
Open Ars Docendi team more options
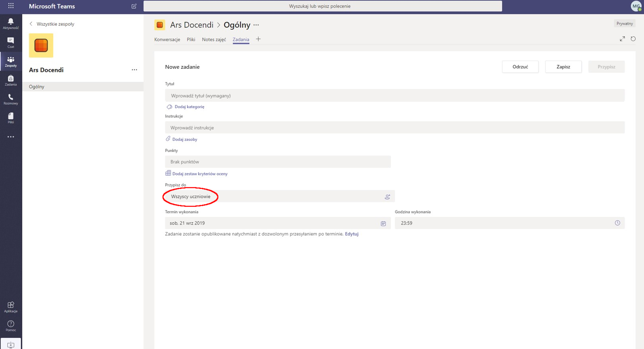tap(134, 70)
